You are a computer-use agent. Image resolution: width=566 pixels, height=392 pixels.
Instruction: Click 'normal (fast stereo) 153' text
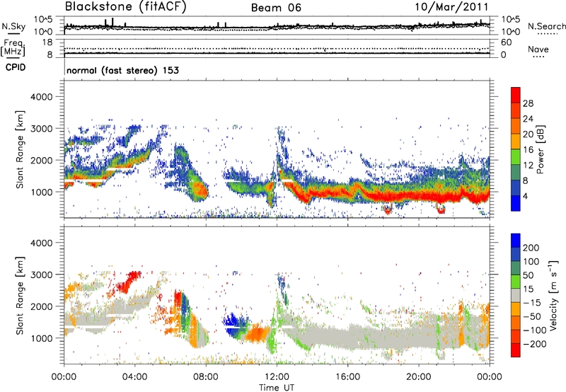pyautogui.click(x=122, y=70)
